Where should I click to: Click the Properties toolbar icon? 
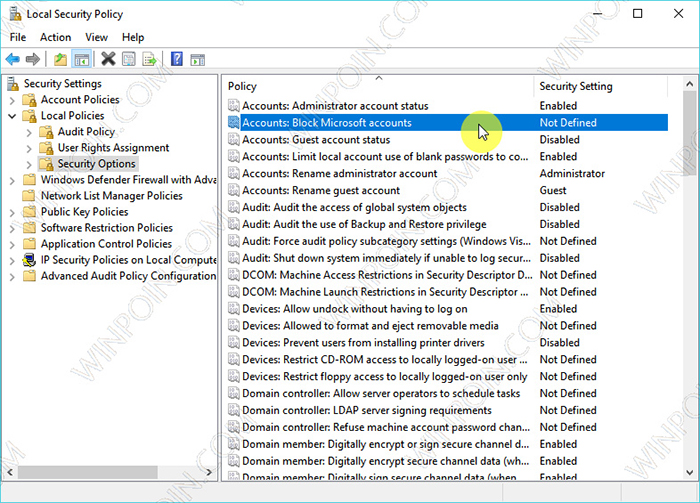pos(129,59)
